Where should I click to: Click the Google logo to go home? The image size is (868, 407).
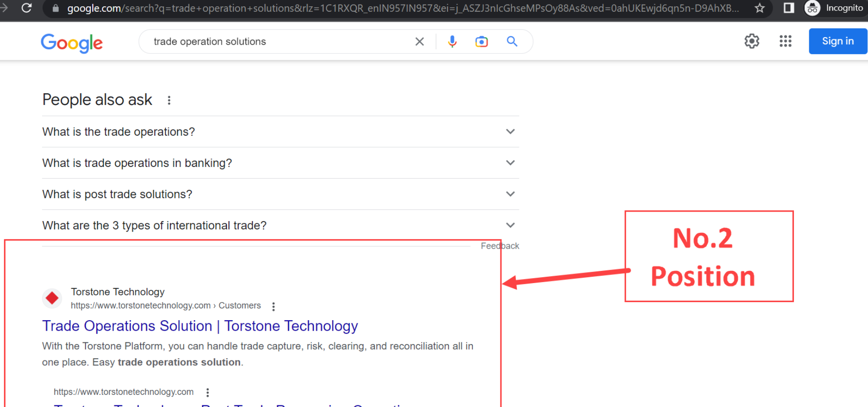(71, 43)
